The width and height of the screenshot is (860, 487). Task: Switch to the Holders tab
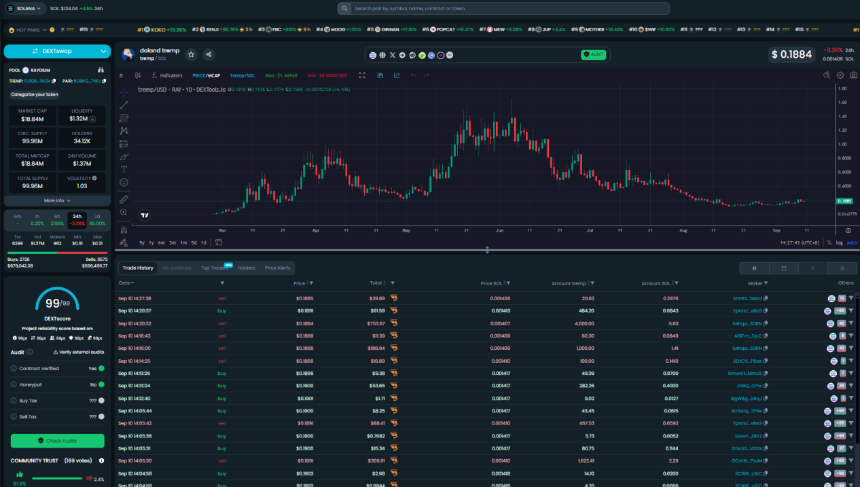pyautogui.click(x=246, y=268)
